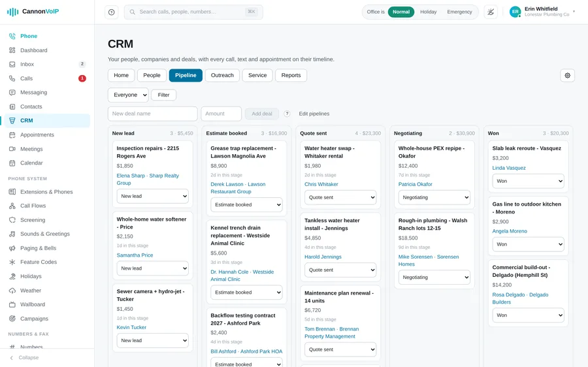This screenshot has width=588, height=367.
Task: Open the Weather cloud icon
Action: pos(12,290)
